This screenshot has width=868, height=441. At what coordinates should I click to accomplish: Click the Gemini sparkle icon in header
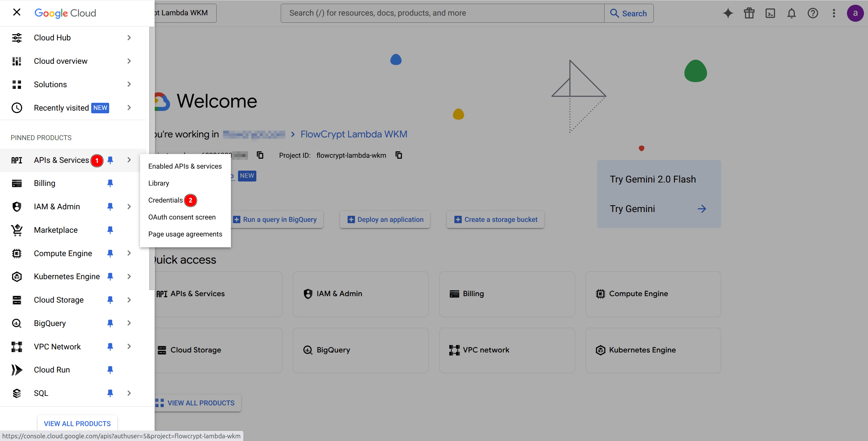tap(728, 13)
